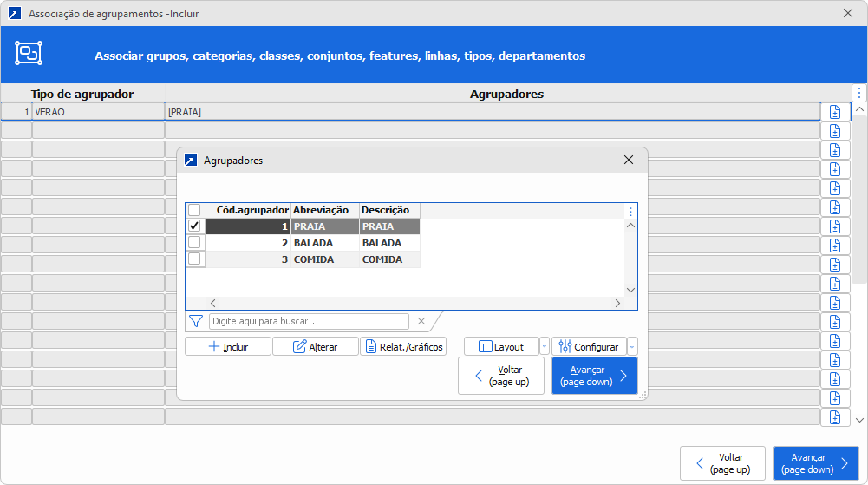The height and width of the screenshot is (485, 868).
Task: Sort by Abreviação column header
Action: 324,210
